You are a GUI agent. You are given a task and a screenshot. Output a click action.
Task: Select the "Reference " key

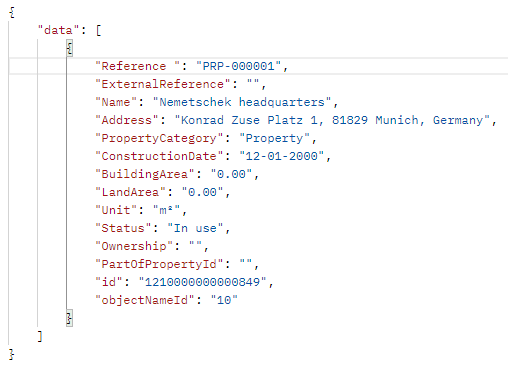[x=137, y=66]
